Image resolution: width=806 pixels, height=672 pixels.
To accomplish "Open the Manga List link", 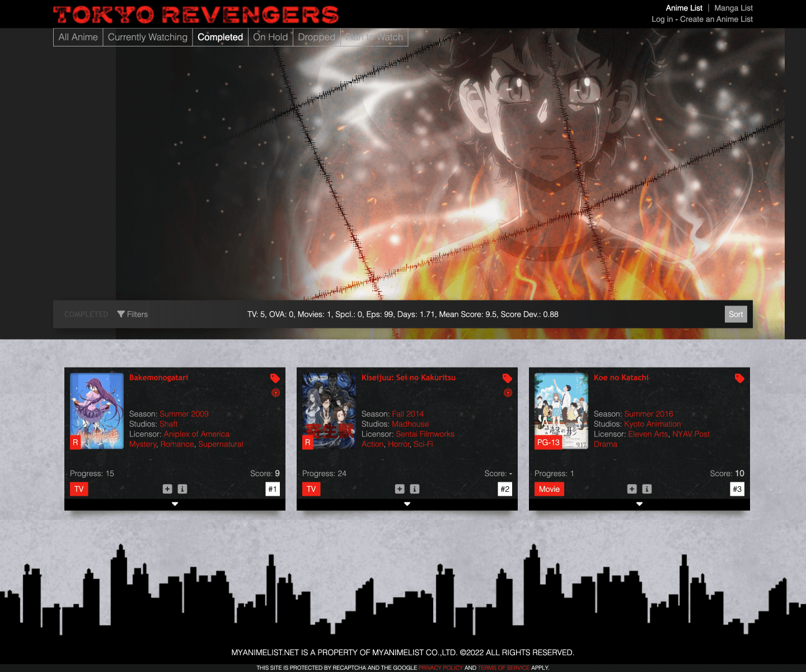I will click(x=733, y=8).
